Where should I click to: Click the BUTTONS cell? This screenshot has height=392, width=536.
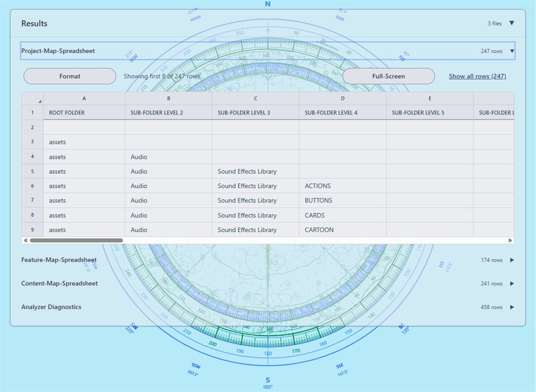(x=343, y=200)
